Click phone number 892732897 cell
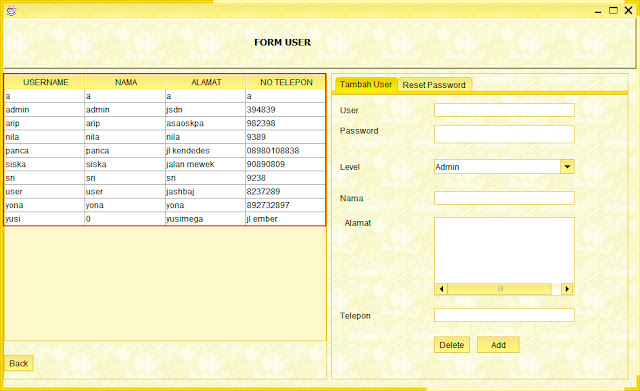640x391 pixels. [x=285, y=205]
